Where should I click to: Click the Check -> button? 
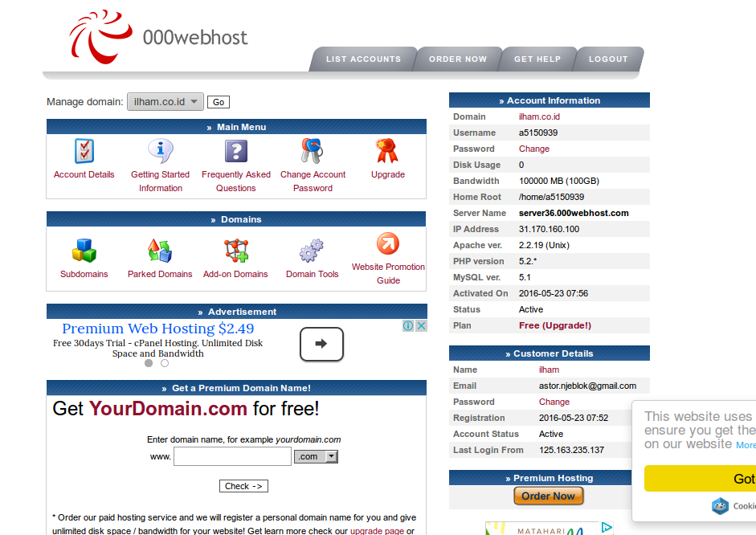[x=243, y=486]
